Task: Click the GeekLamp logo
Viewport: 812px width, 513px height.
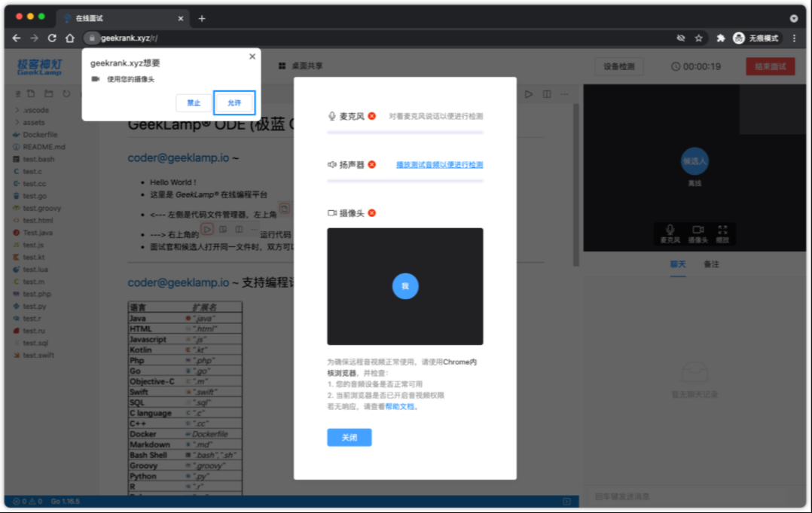Action: [40, 67]
